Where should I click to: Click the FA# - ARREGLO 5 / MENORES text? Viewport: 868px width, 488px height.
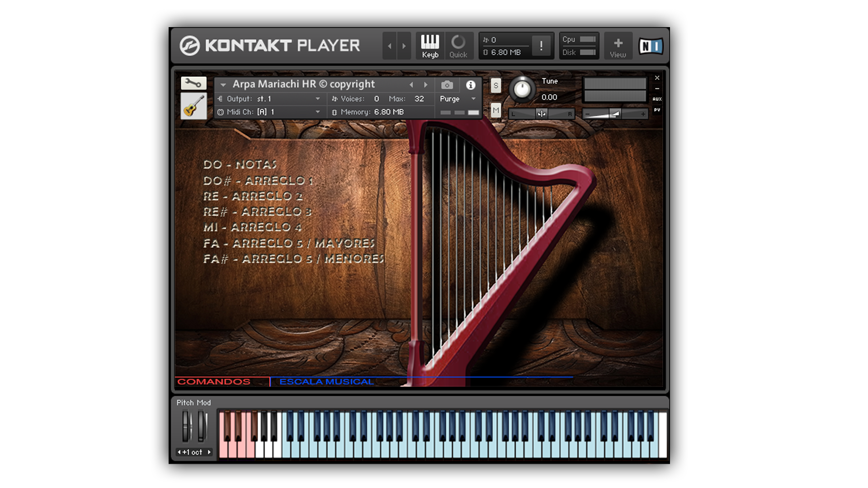pos(293,259)
